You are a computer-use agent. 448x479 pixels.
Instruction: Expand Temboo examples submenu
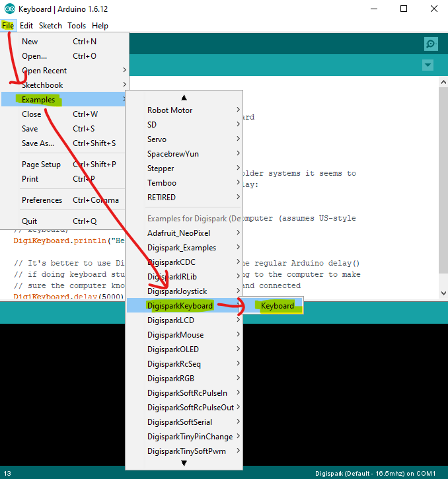[x=184, y=183]
